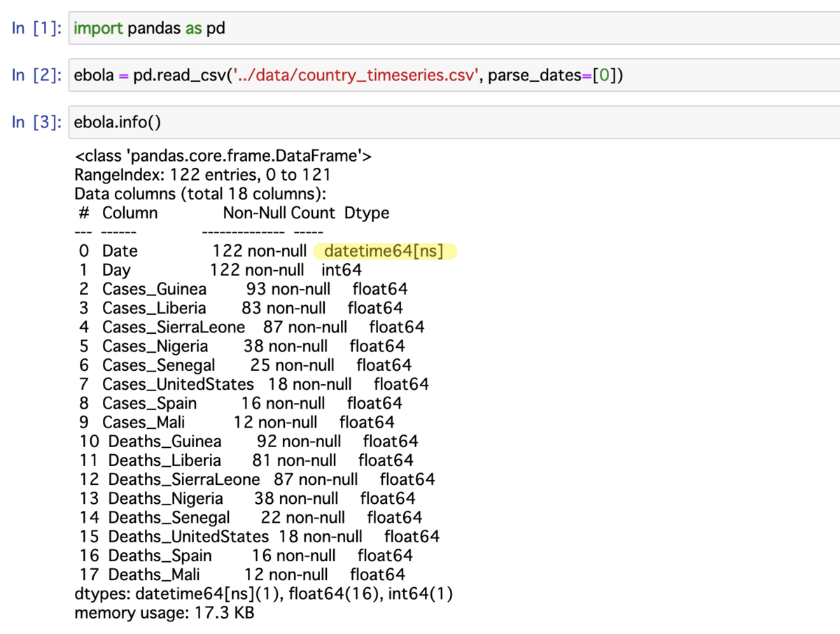Click the Dtype column header

pyautogui.click(x=367, y=213)
